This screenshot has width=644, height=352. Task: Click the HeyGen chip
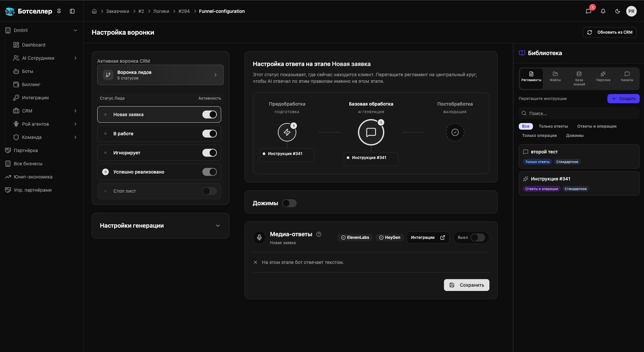(390, 238)
